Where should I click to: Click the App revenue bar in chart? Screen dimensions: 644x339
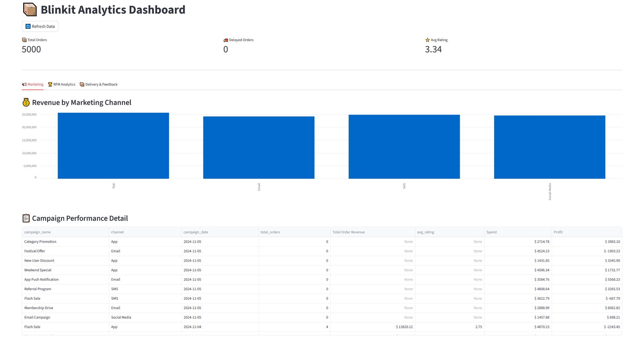[x=113, y=146]
